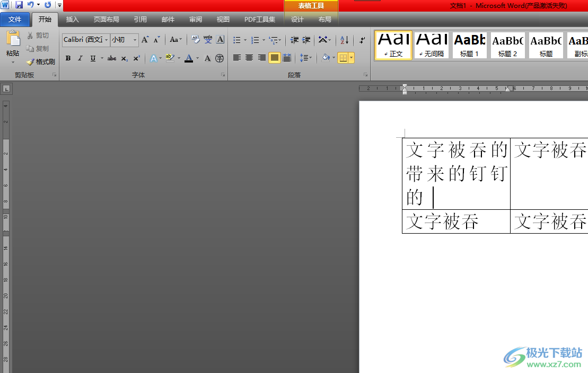
Task: Click the text highlight color button
Action: (170, 58)
